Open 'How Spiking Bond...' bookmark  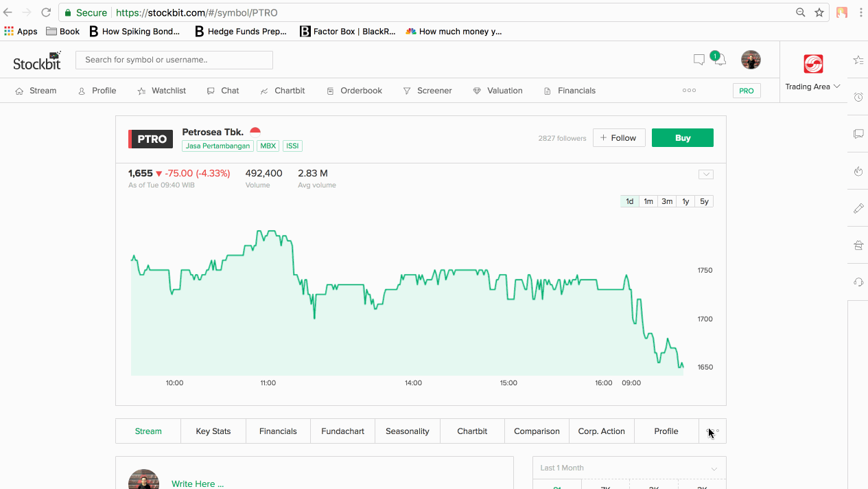[134, 32]
